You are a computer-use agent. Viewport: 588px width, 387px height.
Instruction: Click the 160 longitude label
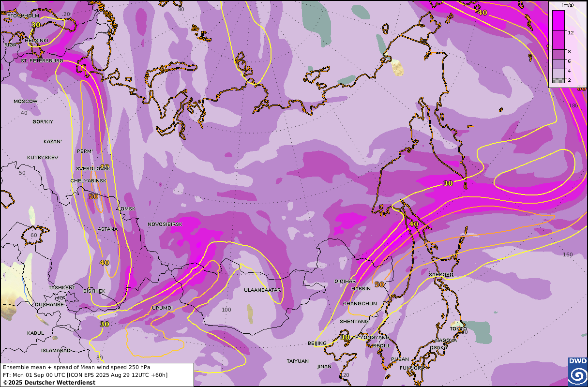pyautogui.click(x=567, y=254)
